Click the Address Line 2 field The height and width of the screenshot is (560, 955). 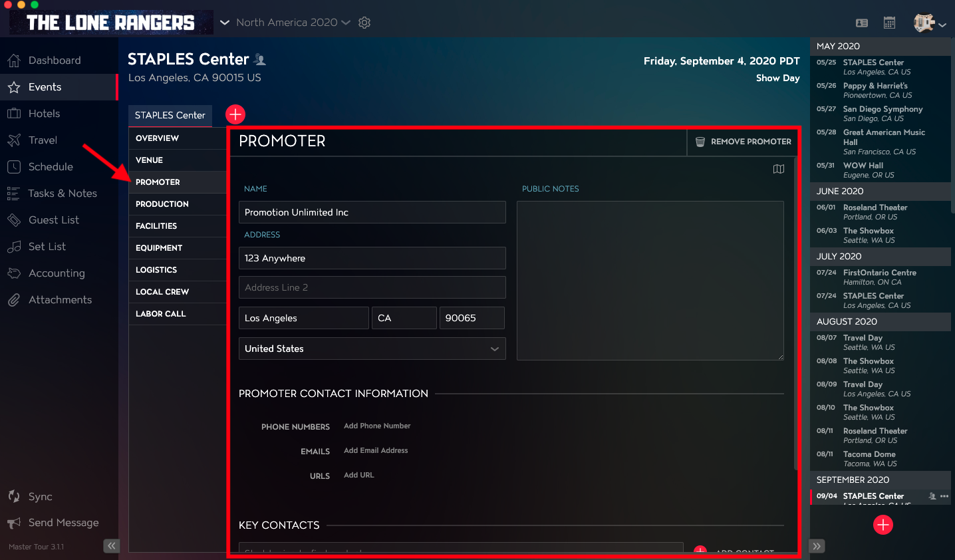pyautogui.click(x=372, y=287)
